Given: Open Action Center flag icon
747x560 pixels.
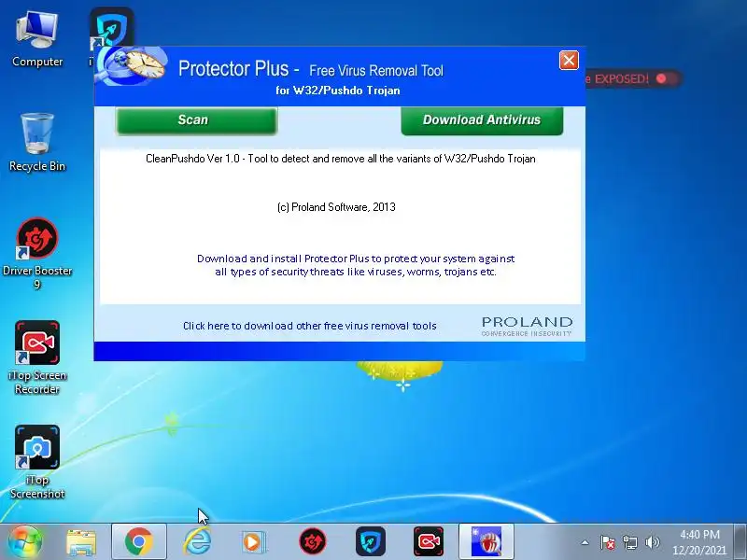Looking at the screenshot, I should pyautogui.click(x=608, y=542).
